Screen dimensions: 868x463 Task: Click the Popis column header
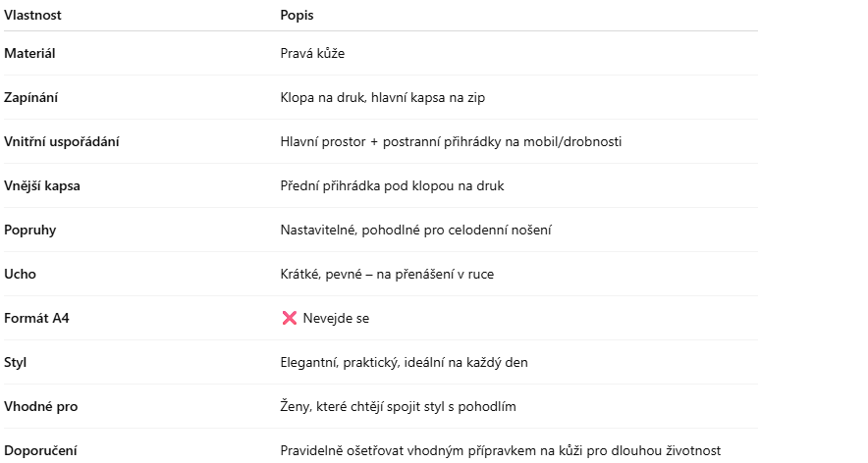(x=297, y=16)
